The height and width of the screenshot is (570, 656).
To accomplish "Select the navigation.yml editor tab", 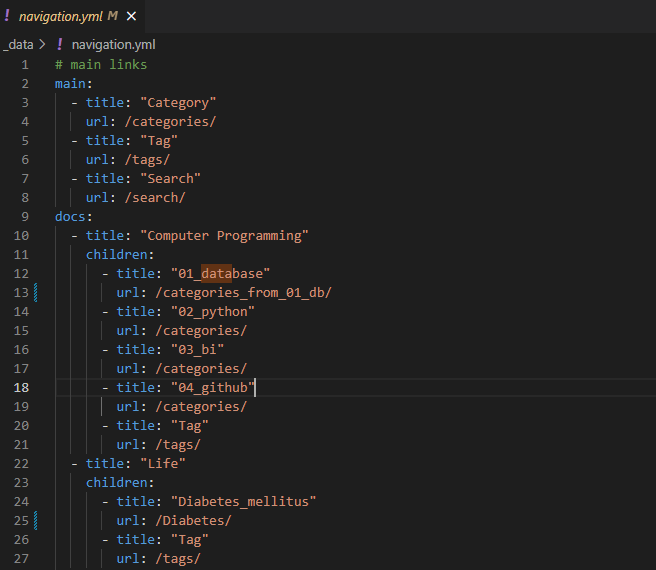I will click(72, 16).
